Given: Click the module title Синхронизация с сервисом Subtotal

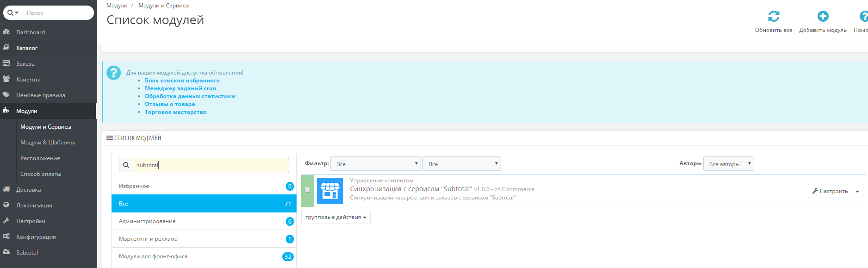Looking at the screenshot, I should (x=411, y=189).
